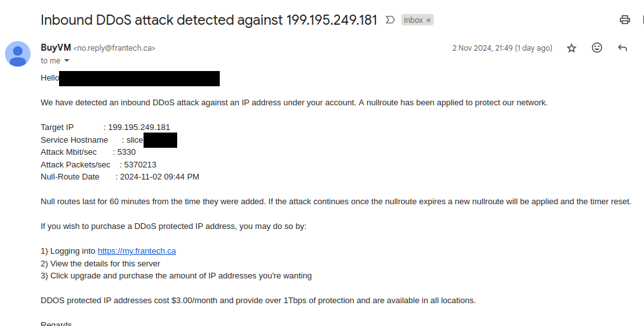This screenshot has width=644, height=326.
Task: Star the BuyVM message
Action: tap(572, 48)
